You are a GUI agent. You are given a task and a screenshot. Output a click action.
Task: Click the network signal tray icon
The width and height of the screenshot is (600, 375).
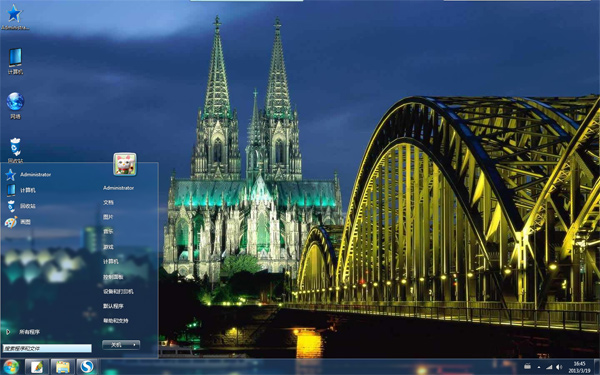pyautogui.click(x=549, y=367)
